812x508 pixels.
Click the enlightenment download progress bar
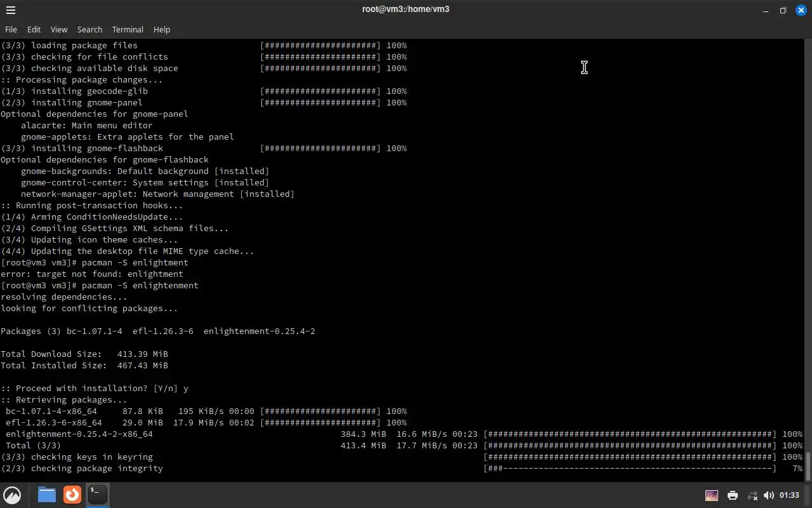(630, 434)
